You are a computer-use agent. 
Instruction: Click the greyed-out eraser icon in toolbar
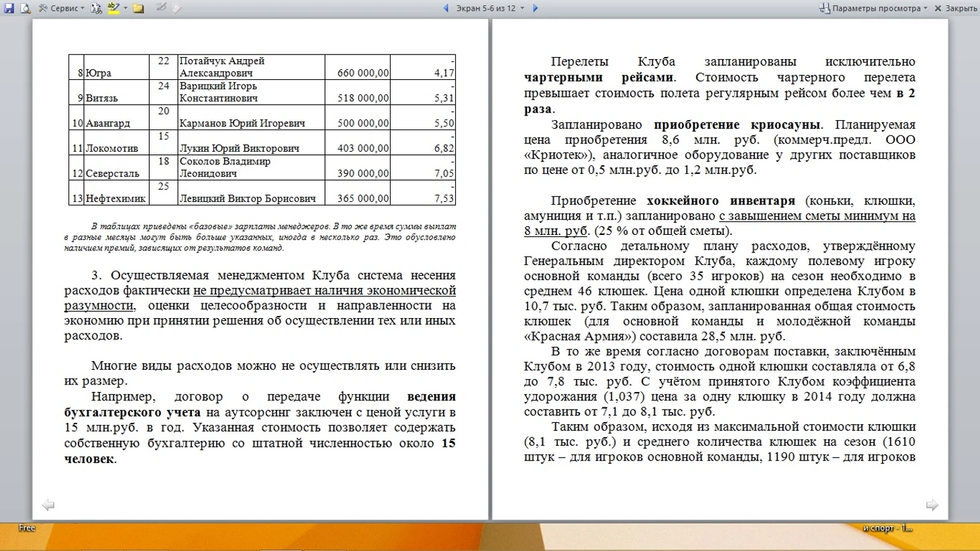177,8
